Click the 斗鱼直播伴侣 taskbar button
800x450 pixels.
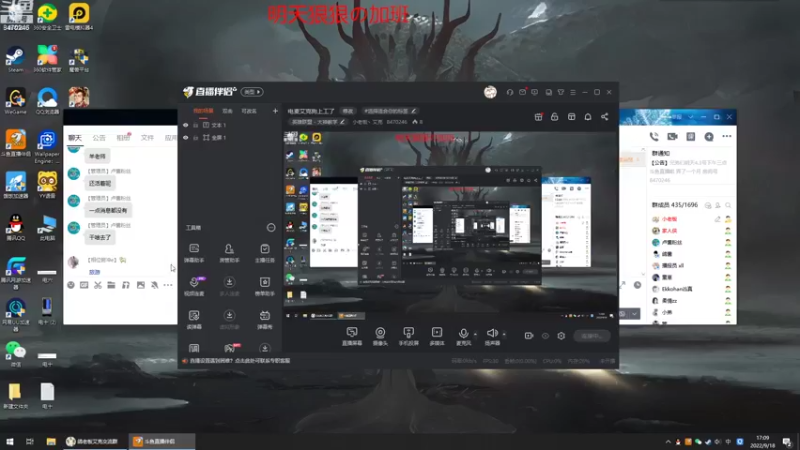coord(161,441)
